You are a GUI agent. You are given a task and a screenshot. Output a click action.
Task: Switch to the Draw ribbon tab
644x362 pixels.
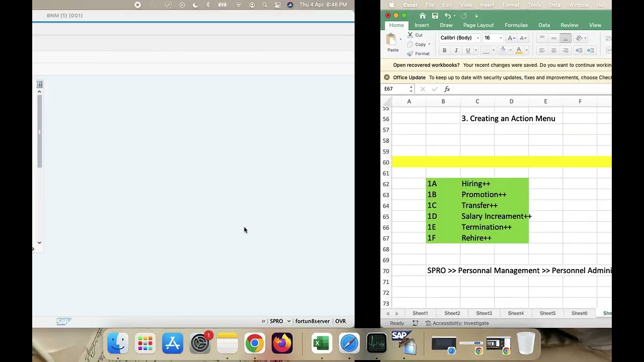[x=446, y=25]
